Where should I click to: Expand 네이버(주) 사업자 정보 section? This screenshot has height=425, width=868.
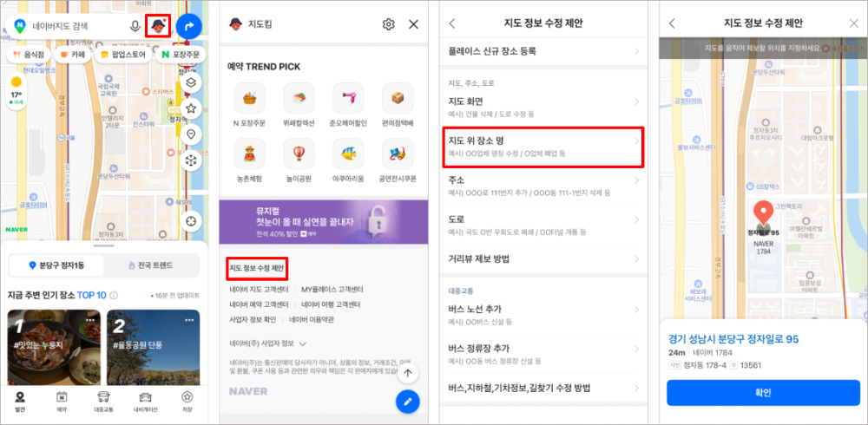tap(268, 343)
